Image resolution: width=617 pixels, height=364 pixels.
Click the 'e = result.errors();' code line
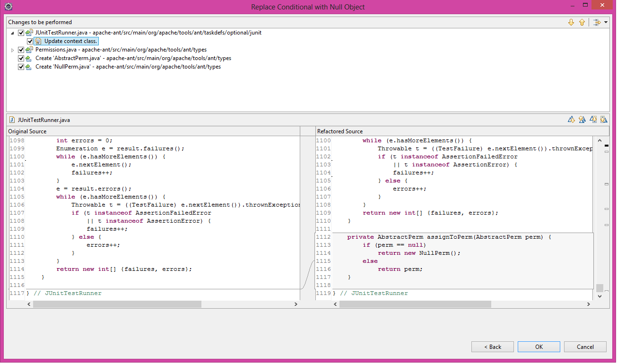tap(94, 189)
